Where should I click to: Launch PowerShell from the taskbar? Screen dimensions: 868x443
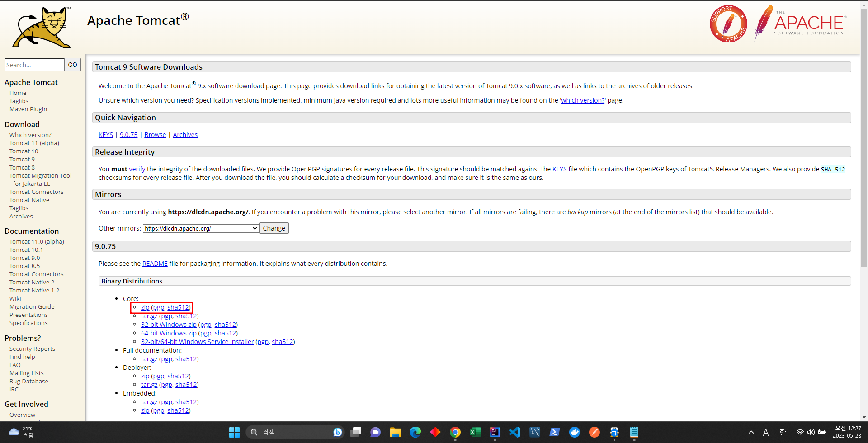(555, 432)
